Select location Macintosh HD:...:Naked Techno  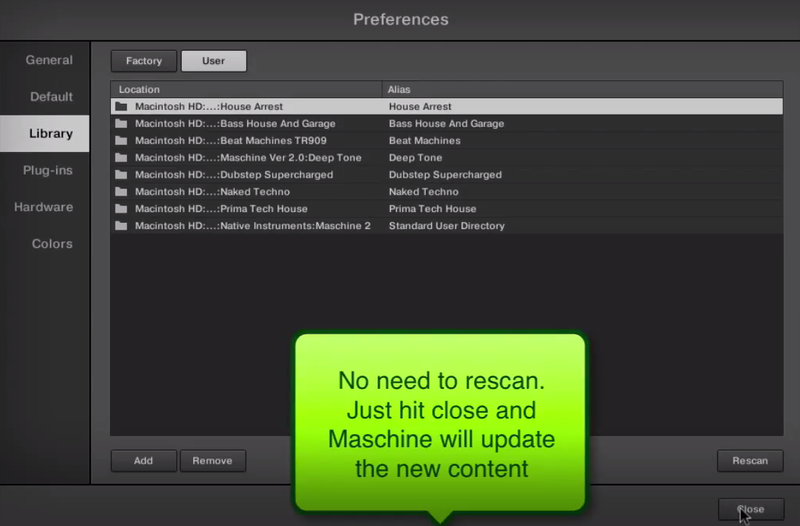pos(212,192)
